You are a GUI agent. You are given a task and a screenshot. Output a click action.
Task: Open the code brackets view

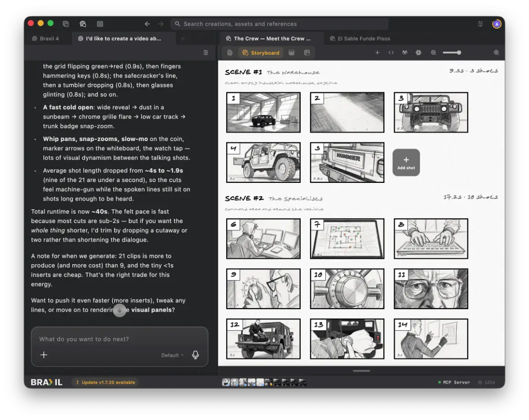pyautogui.click(x=391, y=52)
